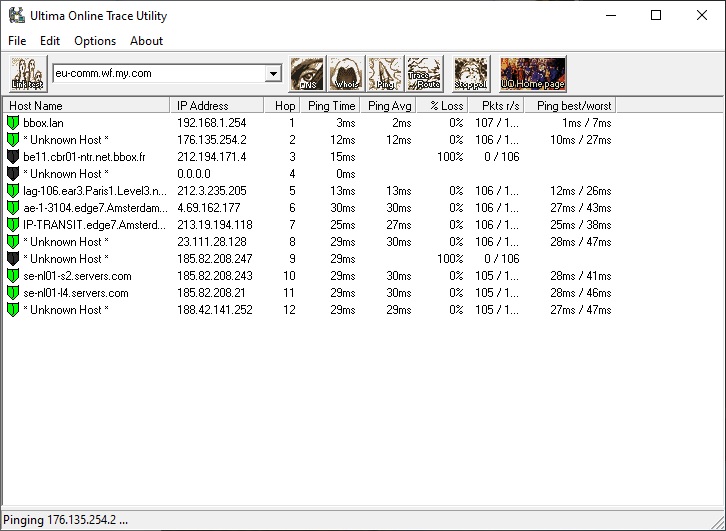Select IP address 0.0.0.0

(x=194, y=174)
